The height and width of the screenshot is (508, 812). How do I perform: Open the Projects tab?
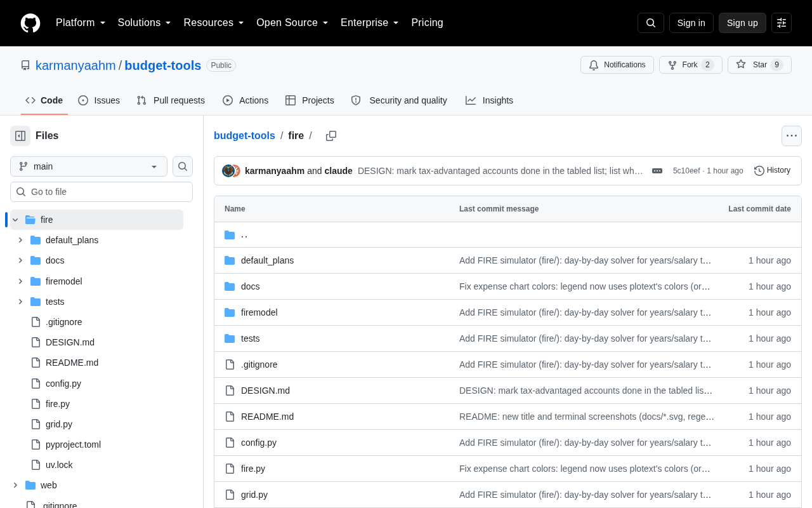click(310, 100)
